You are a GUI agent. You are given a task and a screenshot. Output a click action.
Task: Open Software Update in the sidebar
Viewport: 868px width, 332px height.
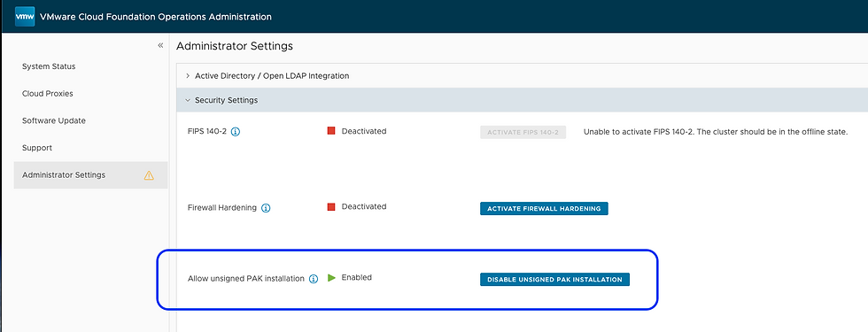(54, 120)
